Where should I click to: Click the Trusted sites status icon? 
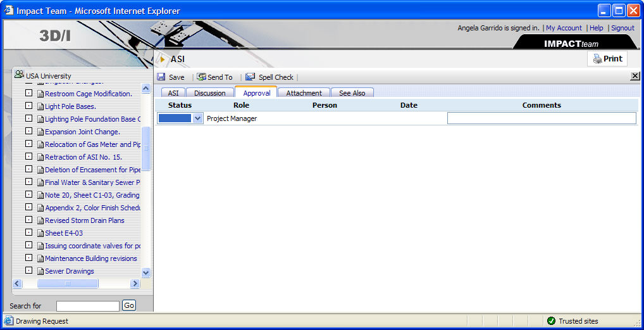551,321
